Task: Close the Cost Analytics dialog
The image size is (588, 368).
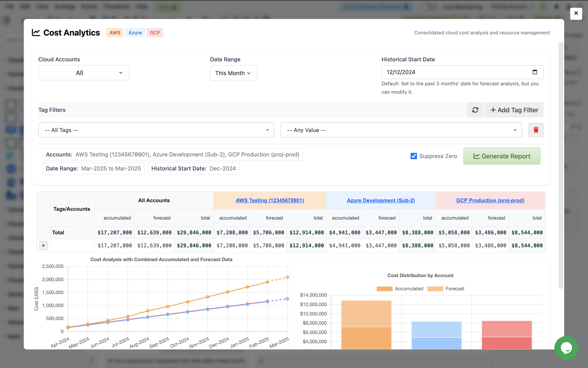Action: pyautogui.click(x=576, y=13)
